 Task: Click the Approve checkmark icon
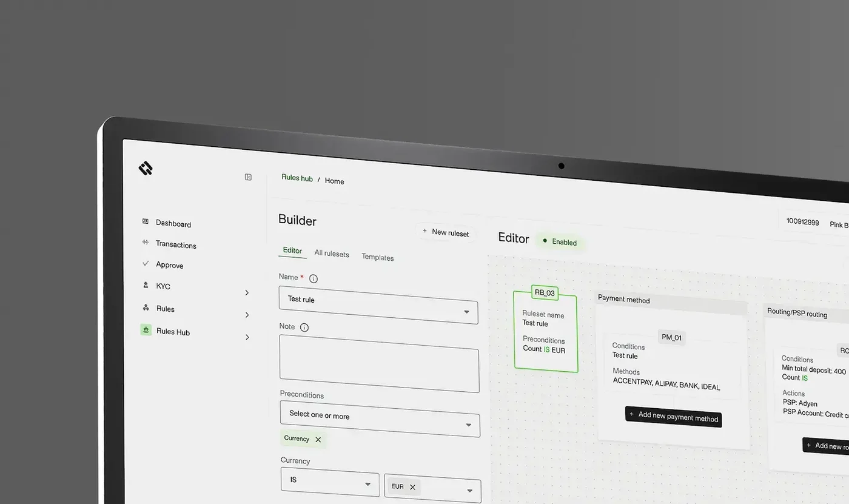146,263
